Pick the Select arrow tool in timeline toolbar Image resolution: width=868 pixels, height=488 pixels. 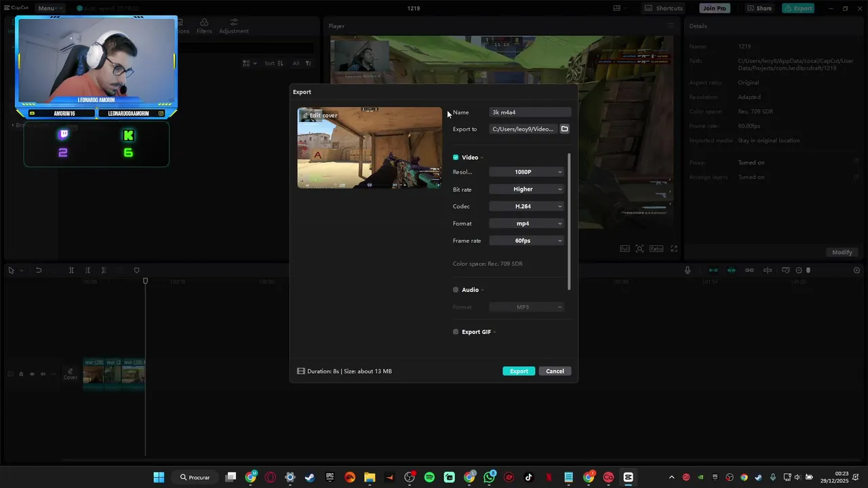[11, 270]
